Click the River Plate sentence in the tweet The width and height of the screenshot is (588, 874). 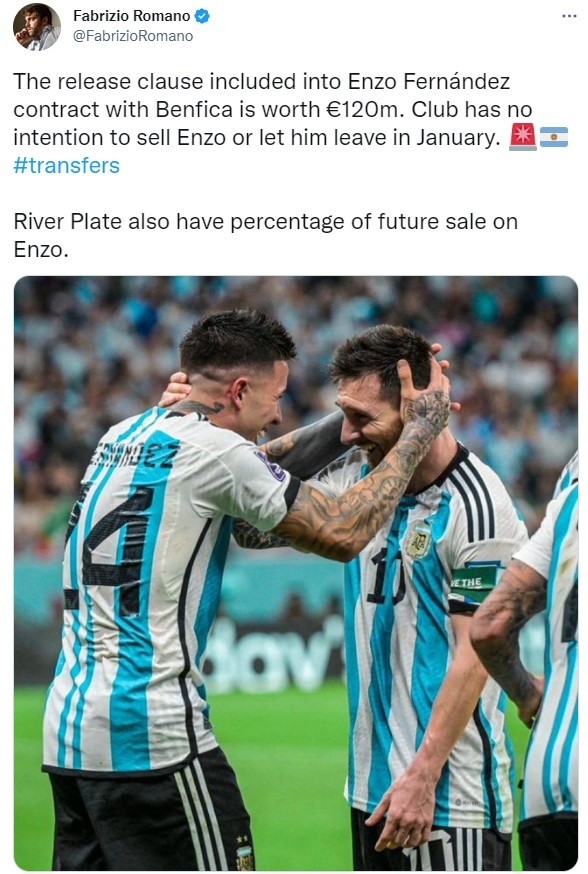[x=265, y=235]
